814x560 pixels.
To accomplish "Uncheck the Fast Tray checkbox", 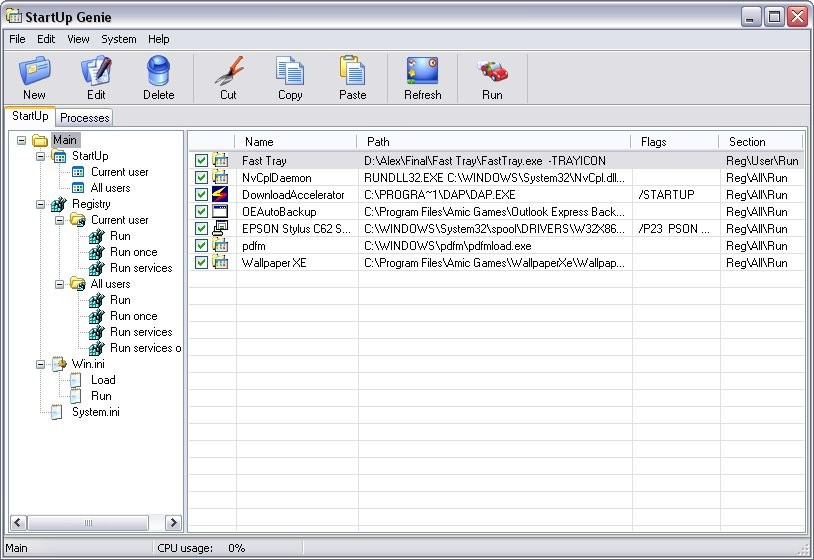I will (x=201, y=160).
